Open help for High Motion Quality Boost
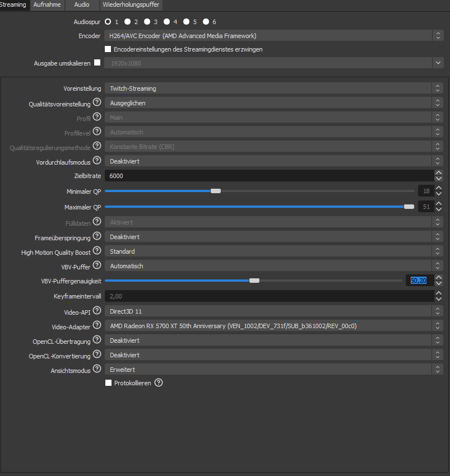Screen dimensions: 450x476 click(x=97, y=251)
